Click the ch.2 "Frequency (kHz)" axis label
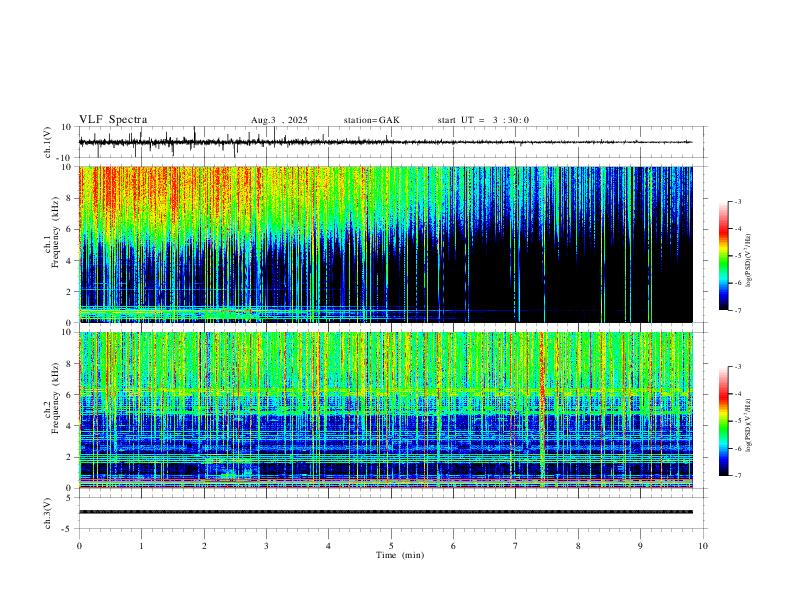 [x=56, y=398]
